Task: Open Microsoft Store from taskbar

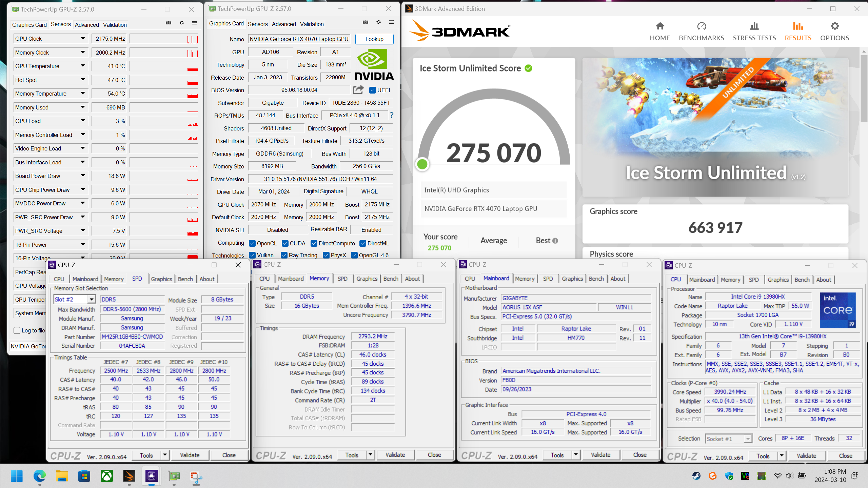Action: click(84, 476)
